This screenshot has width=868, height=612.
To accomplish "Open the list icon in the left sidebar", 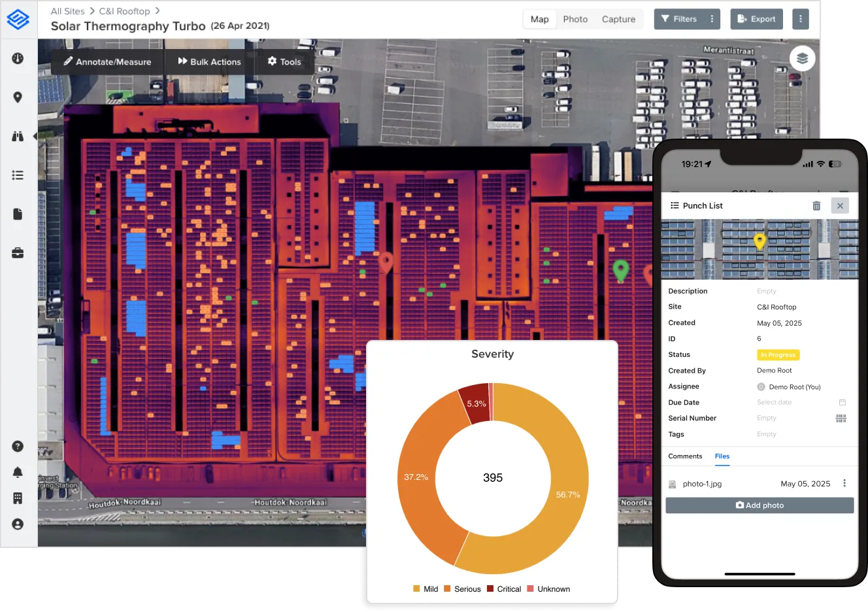I will pos(18,175).
